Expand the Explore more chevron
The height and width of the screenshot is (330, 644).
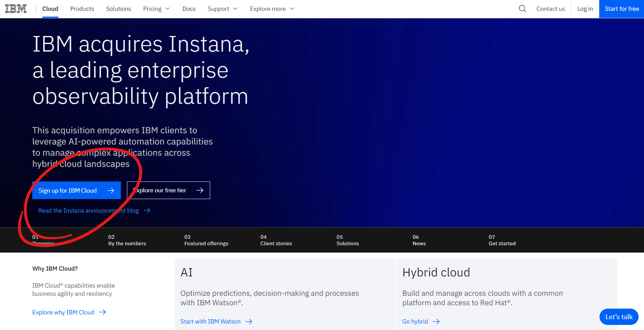pyautogui.click(x=292, y=9)
